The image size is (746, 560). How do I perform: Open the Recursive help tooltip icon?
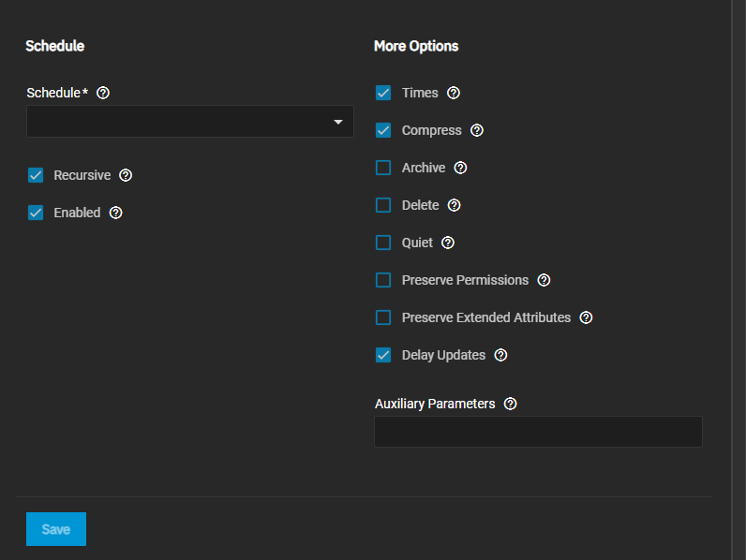pyautogui.click(x=126, y=175)
